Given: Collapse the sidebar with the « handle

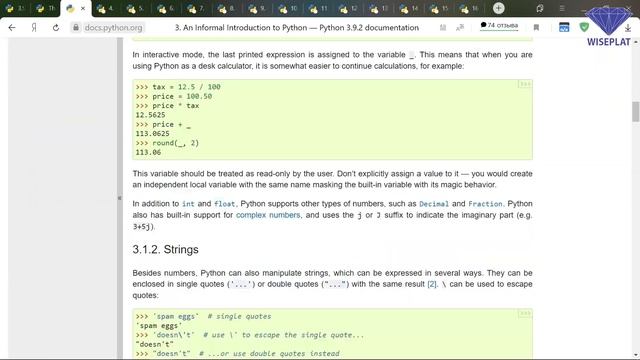Looking at the screenshot, I should tap(120, 198).
